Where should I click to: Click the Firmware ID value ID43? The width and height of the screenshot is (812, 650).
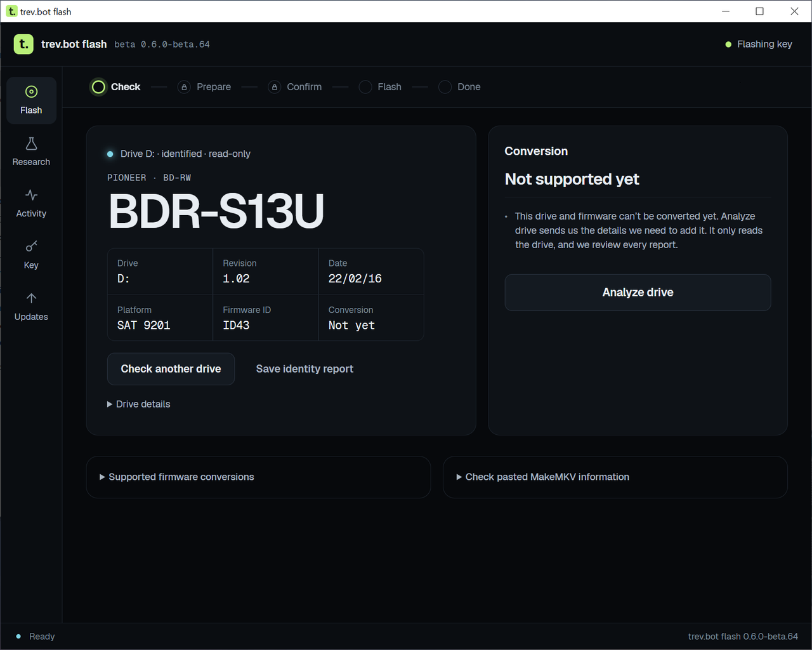pos(236,326)
